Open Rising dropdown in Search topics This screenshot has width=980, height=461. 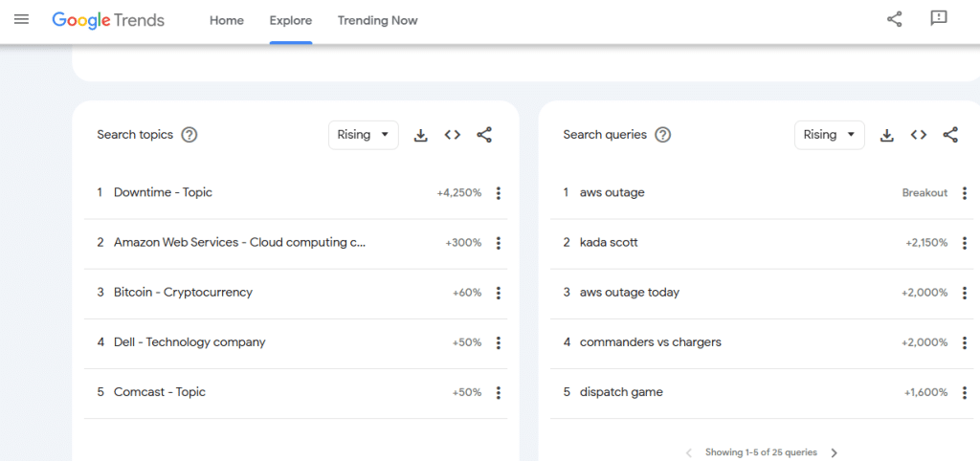pos(363,135)
